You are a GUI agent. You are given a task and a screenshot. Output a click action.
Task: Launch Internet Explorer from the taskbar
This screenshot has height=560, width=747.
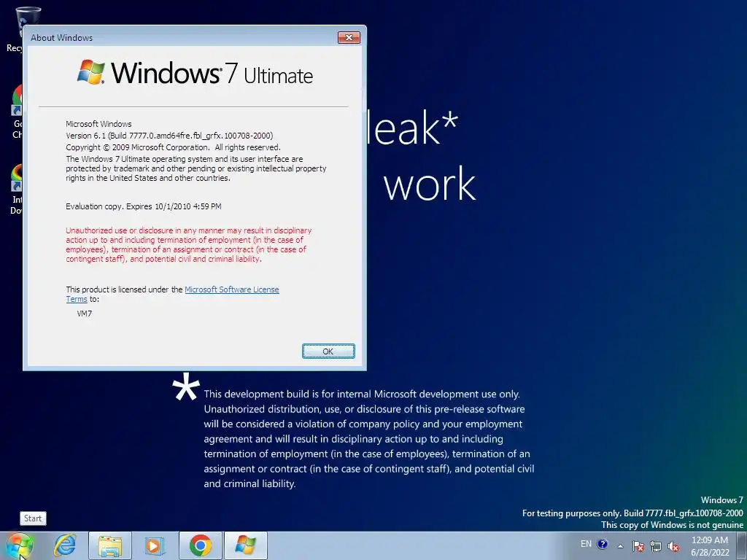[65, 545]
